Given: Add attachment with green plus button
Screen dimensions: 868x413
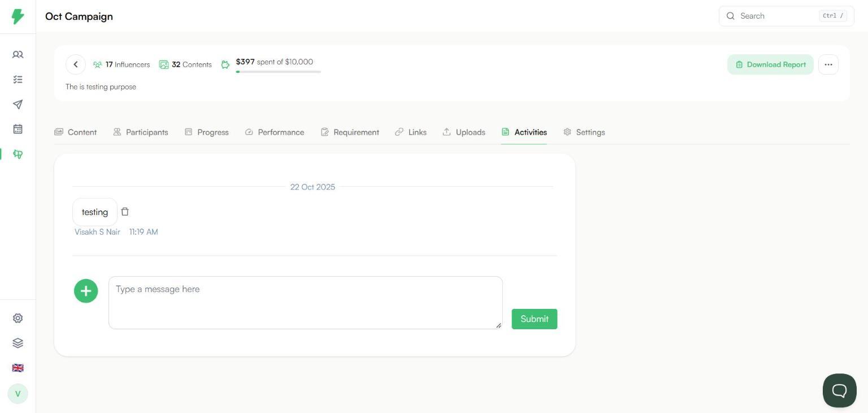Looking at the screenshot, I should [86, 291].
